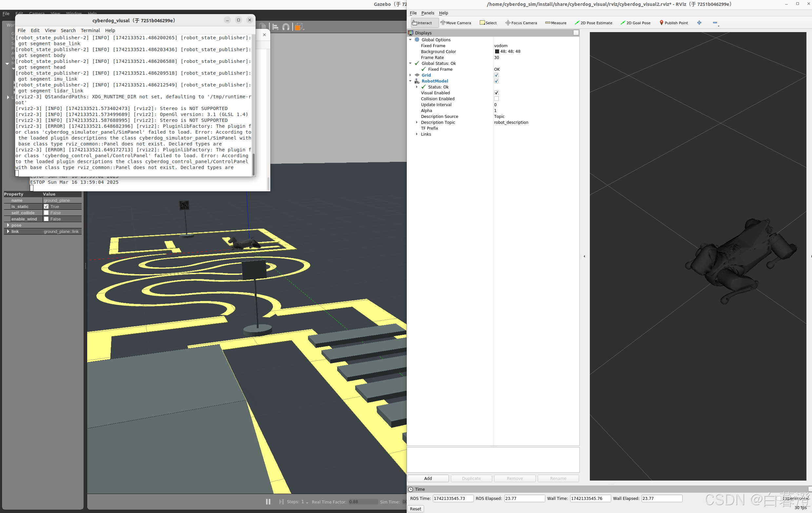
Task: Expand the Grid display entry
Action: pos(410,75)
